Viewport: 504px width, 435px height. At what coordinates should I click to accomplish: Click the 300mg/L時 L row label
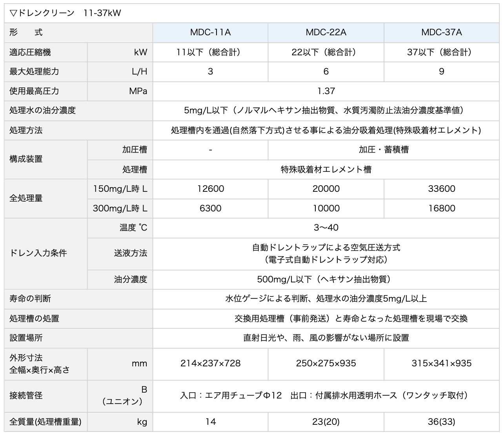(x=120, y=209)
